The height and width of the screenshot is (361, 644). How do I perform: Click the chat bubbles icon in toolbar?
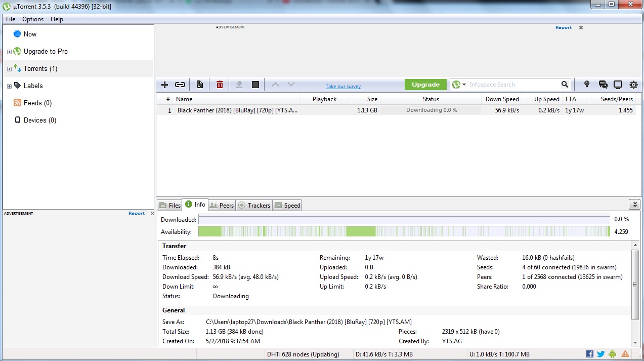pyautogui.click(x=603, y=85)
